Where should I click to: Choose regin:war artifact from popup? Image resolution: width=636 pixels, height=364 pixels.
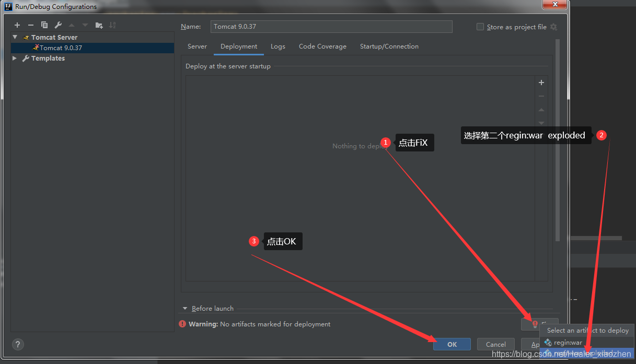point(587,343)
